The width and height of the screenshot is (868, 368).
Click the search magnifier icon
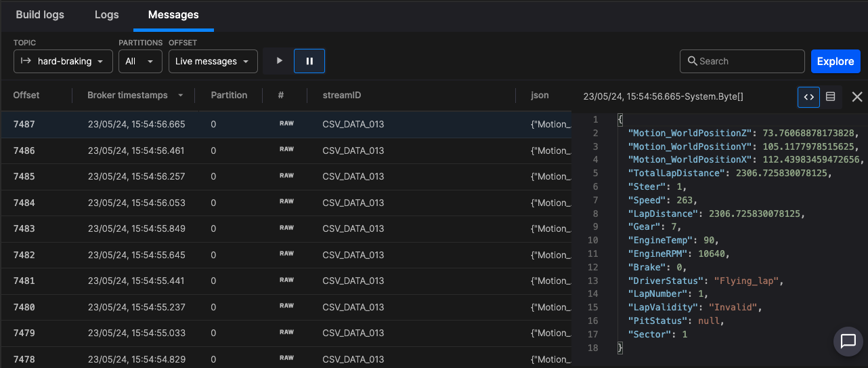point(692,61)
